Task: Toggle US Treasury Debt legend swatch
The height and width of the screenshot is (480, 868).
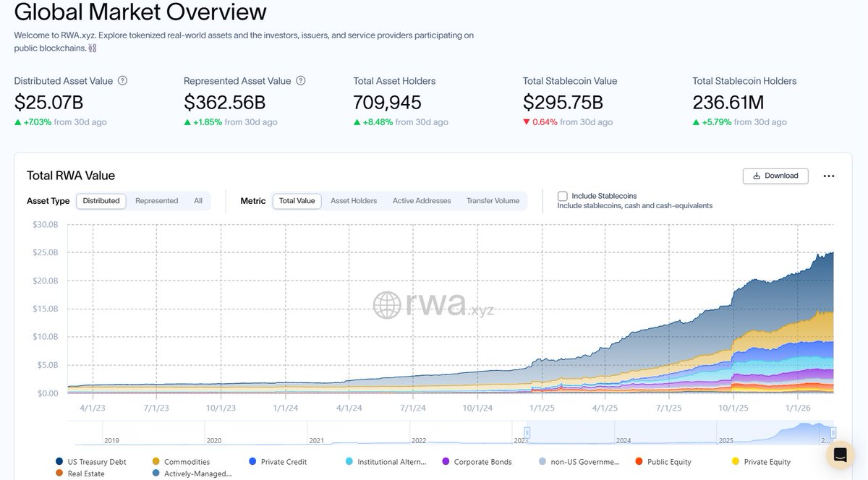Action: (x=59, y=461)
